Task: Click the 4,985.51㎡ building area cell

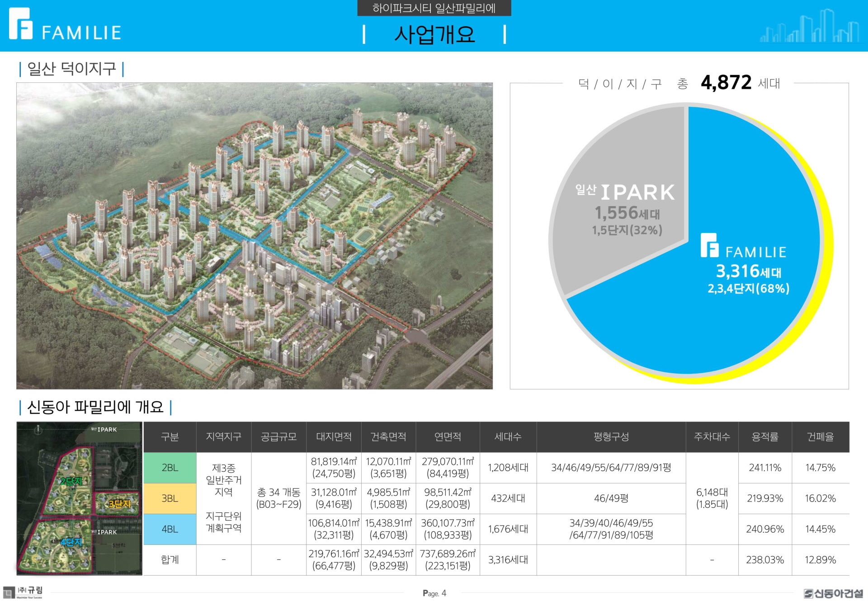Action: pyautogui.click(x=389, y=498)
